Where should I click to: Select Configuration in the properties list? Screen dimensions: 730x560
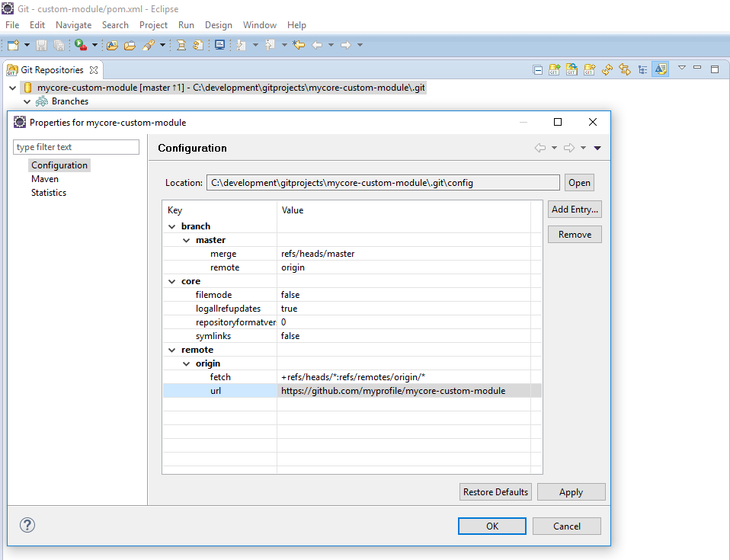pyautogui.click(x=59, y=165)
